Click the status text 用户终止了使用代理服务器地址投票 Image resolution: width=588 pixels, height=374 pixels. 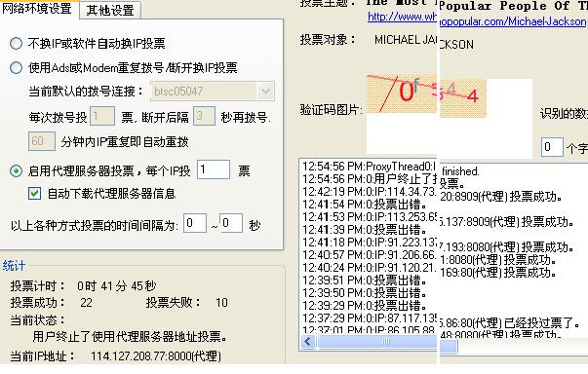click(130, 337)
